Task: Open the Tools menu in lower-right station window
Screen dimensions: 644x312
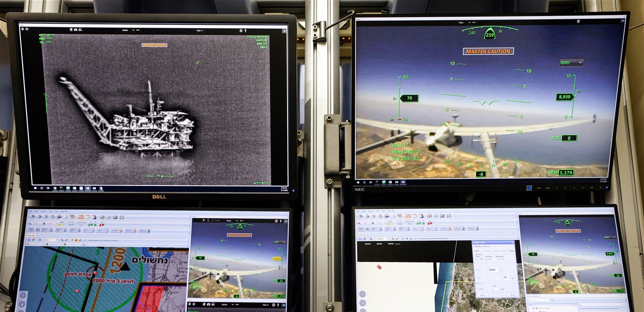Action: pyautogui.click(x=378, y=211)
